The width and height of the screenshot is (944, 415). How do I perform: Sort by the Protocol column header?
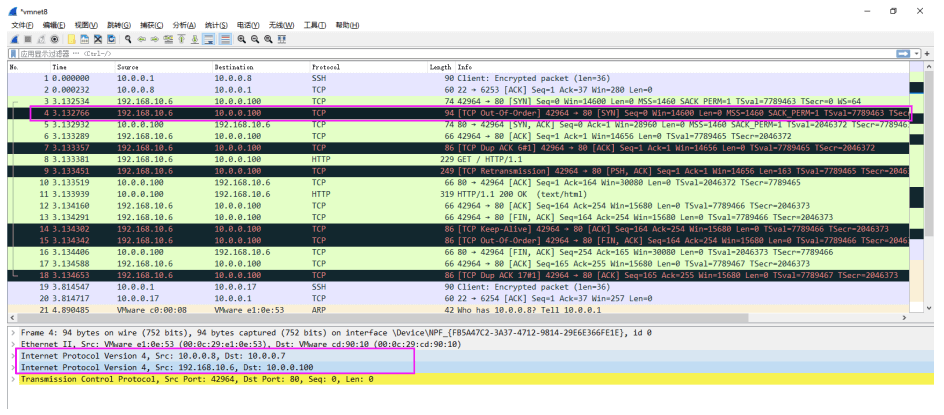368,67
